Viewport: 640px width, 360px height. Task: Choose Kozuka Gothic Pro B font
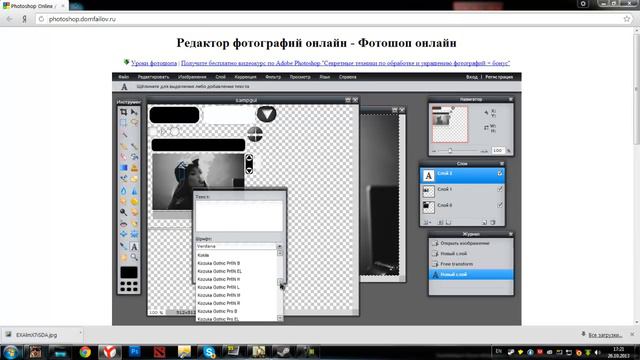click(x=217, y=311)
